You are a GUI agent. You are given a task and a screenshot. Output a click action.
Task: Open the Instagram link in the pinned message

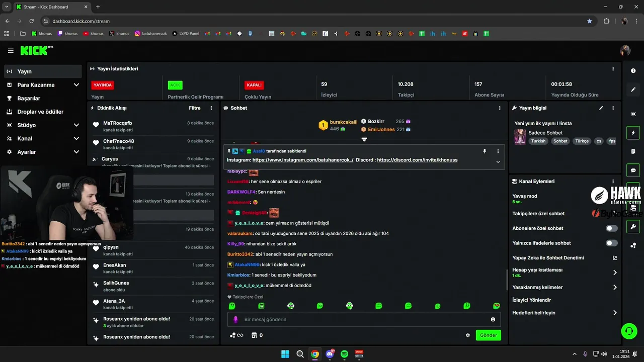[303, 160]
